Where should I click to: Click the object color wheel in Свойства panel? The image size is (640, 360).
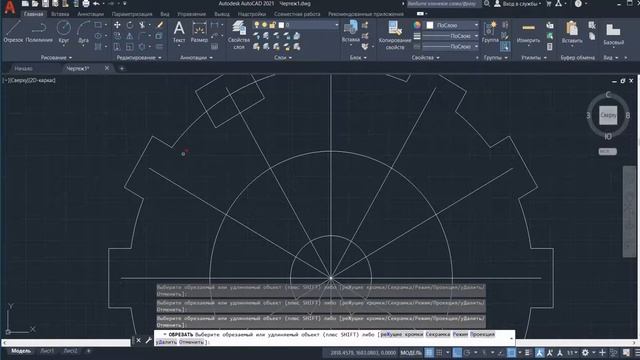tap(417, 25)
